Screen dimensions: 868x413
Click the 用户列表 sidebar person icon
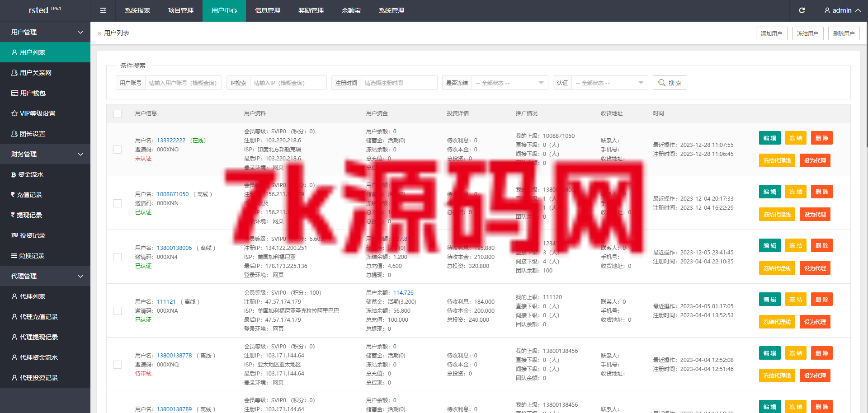[x=14, y=52]
